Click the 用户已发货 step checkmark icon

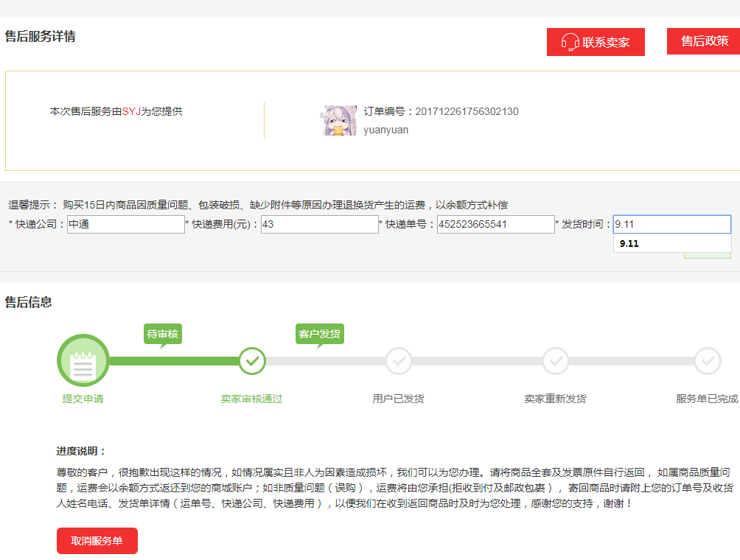(x=399, y=361)
